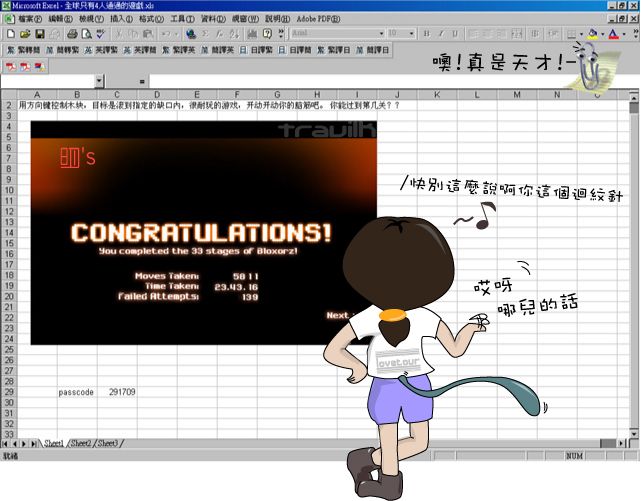The image size is (641, 501).
Task: Click the Font Color letter A icon
Action: pos(613,34)
